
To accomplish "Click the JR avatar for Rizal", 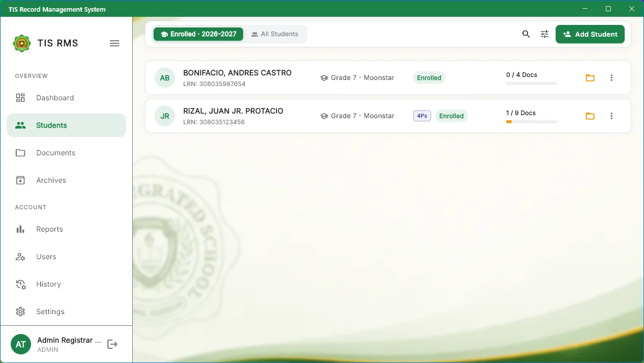I will (x=165, y=116).
